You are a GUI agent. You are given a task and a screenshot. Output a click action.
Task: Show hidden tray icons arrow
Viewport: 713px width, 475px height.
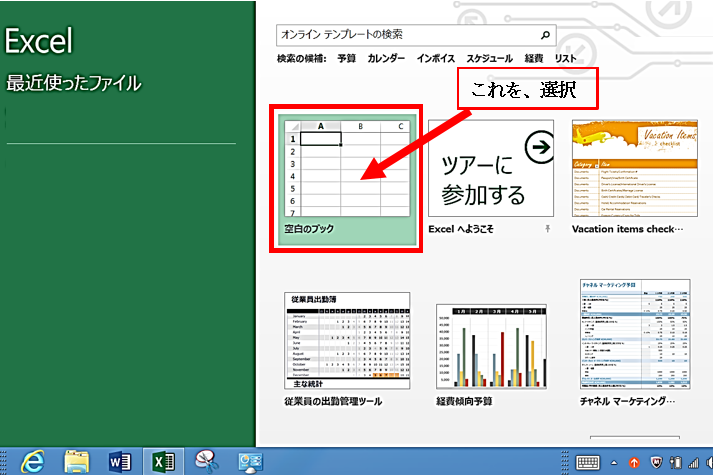[x=614, y=463]
